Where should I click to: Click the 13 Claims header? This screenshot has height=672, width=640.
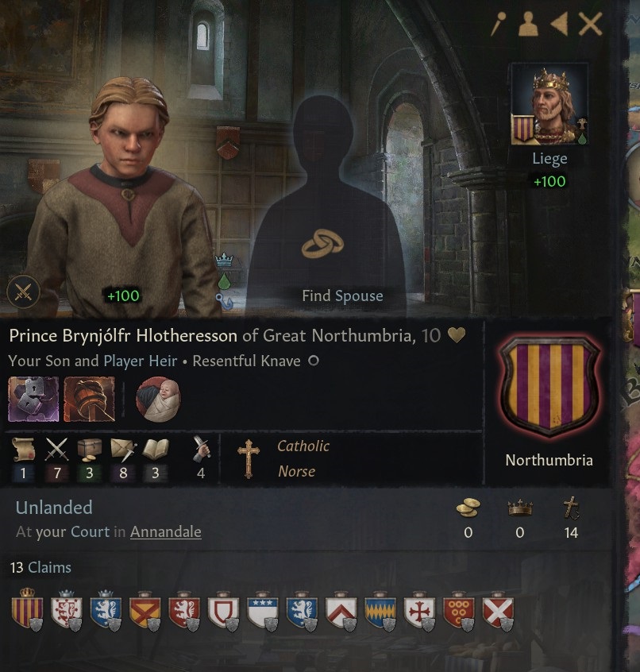tap(40, 567)
